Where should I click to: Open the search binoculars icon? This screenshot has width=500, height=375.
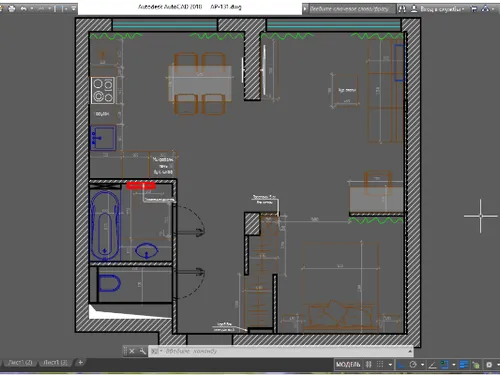pos(402,9)
